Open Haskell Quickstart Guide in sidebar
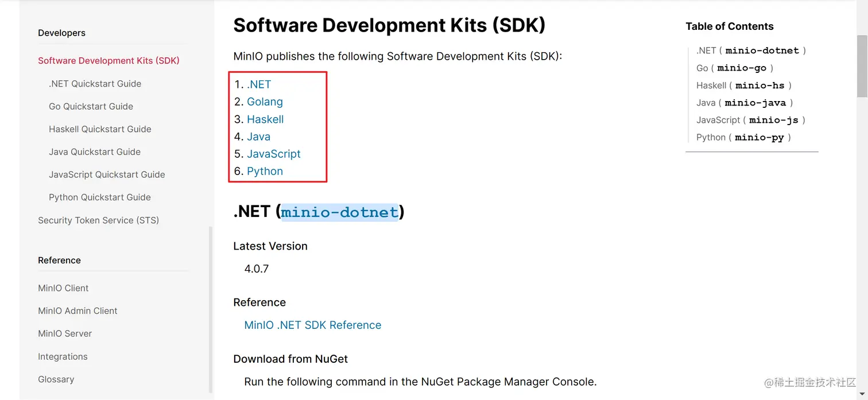 point(100,129)
